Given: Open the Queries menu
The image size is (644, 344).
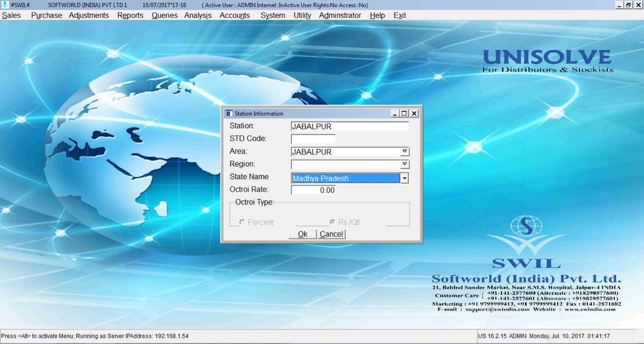Looking at the screenshot, I should (x=164, y=15).
